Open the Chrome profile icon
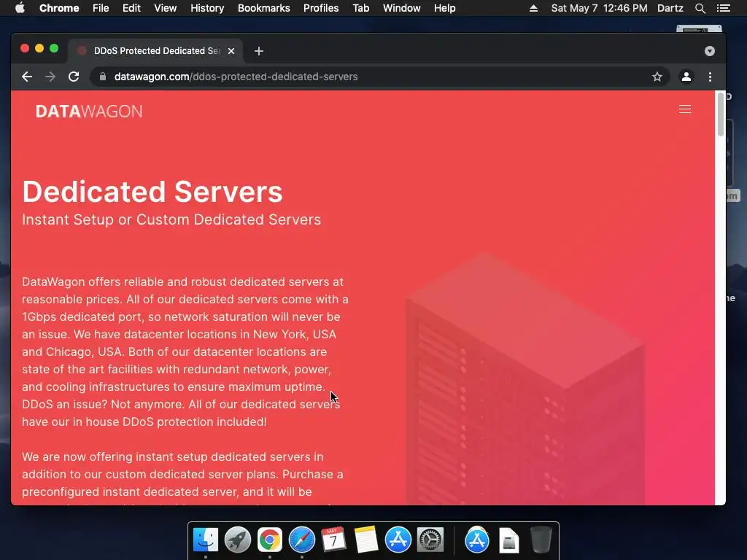Image resolution: width=747 pixels, height=560 pixels. pos(686,77)
